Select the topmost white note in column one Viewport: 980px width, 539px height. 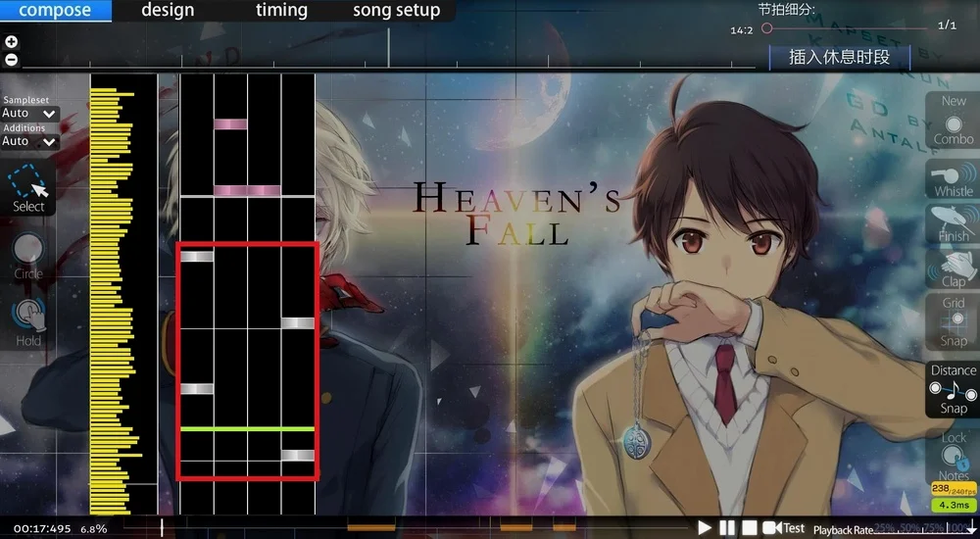click(197, 256)
